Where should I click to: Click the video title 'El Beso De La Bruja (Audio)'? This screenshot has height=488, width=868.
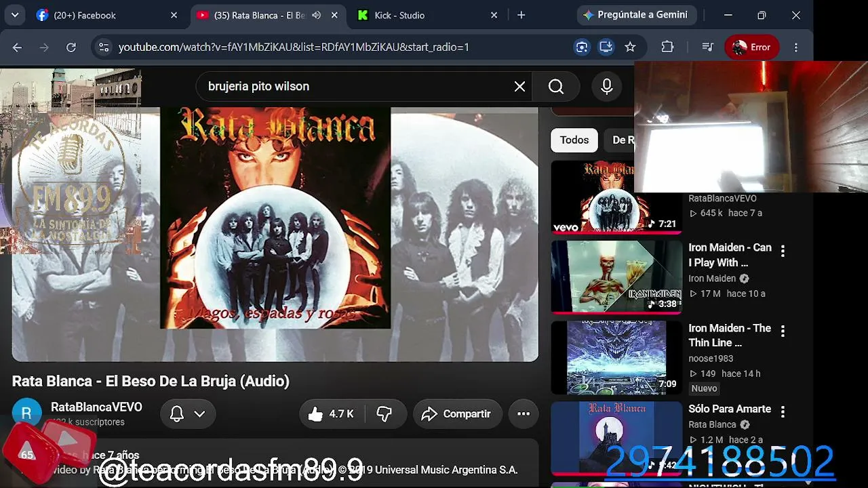coord(197,381)
